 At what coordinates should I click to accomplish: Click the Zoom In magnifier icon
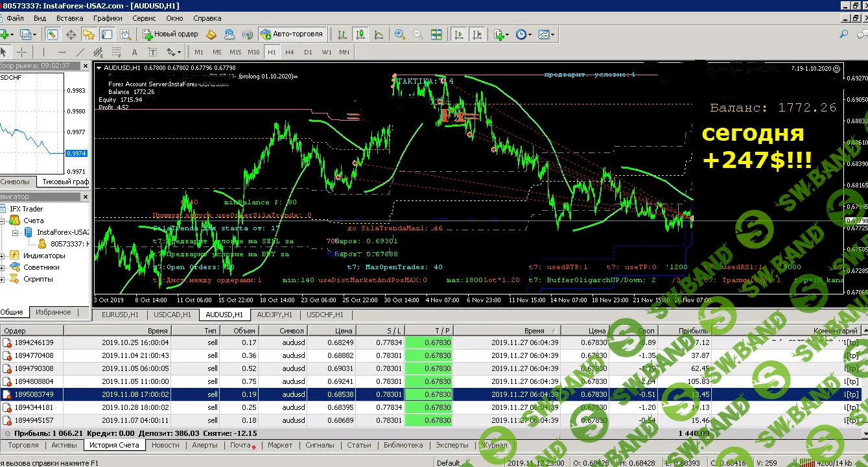point(399,34)
